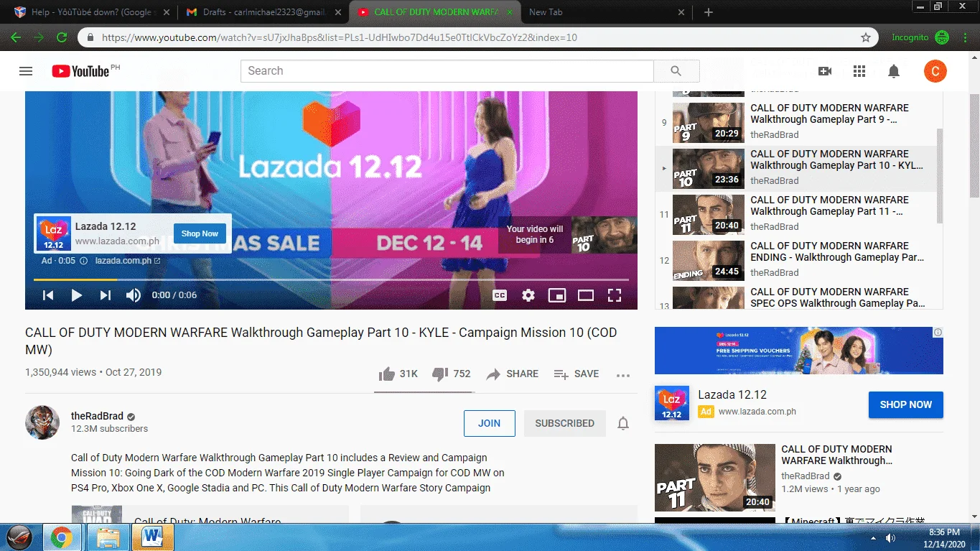The width and height of the screenshot is (980, 551).
Task: Open the create video camera icon
Action: [x=825, y=71]
